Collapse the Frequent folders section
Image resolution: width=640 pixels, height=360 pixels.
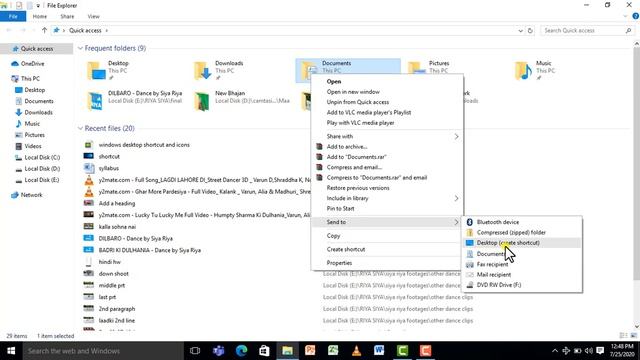click(x=80, y=48)
